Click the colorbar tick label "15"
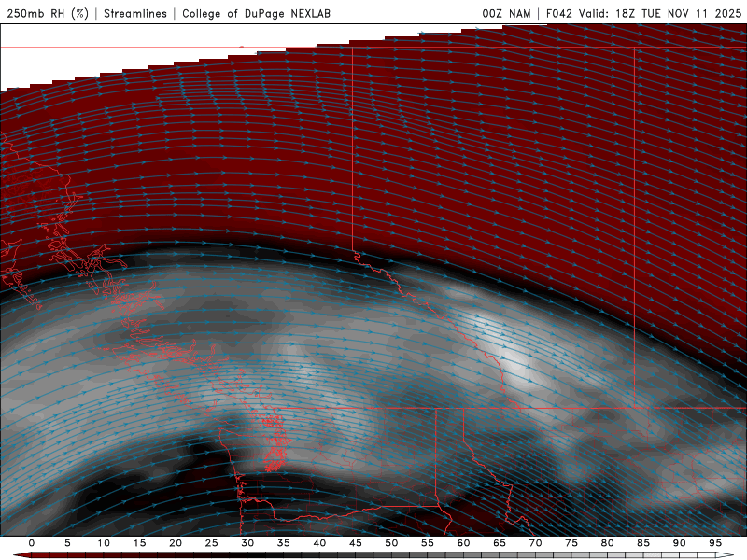747x560 pixels. click(139, 543)
